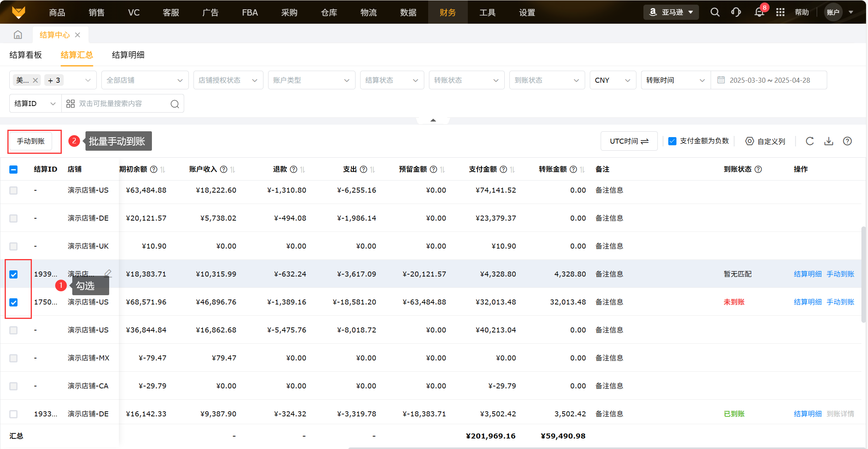Go to the home icon tab
Viewport: 868px width, 449px height.
(x=18, y=35)
